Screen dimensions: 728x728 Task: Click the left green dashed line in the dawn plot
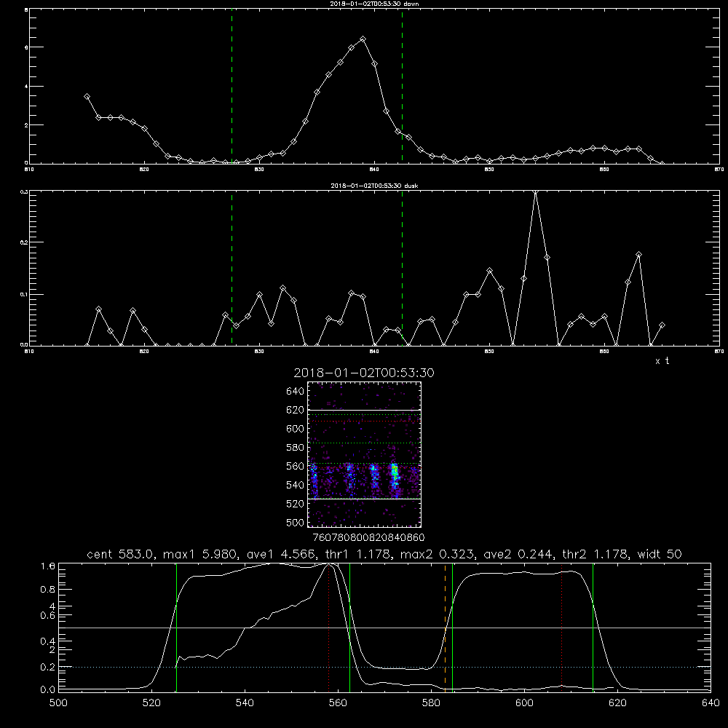[x=232, y=86]
